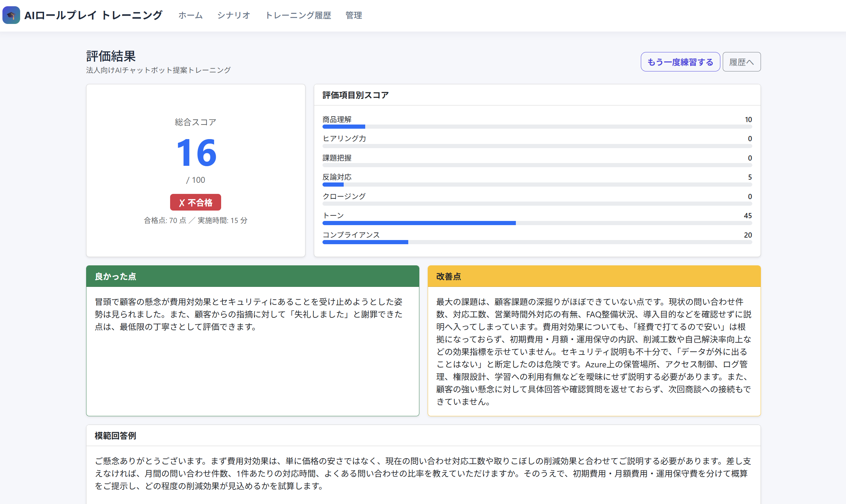Click the graduation cap app logo icon
Image resolution: width=846 pixels, height=504 pixels.
click(11, 15)
